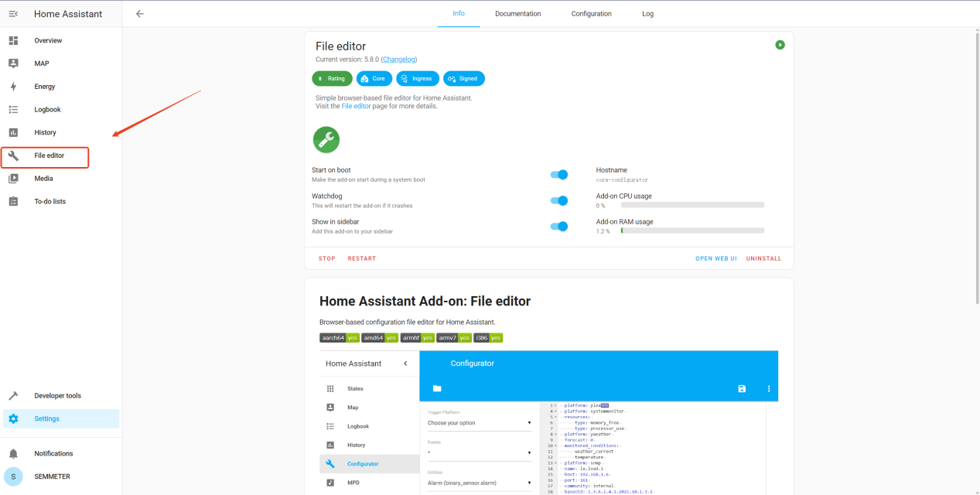Click the hostname value core-configurator

(x=623, y=179)
